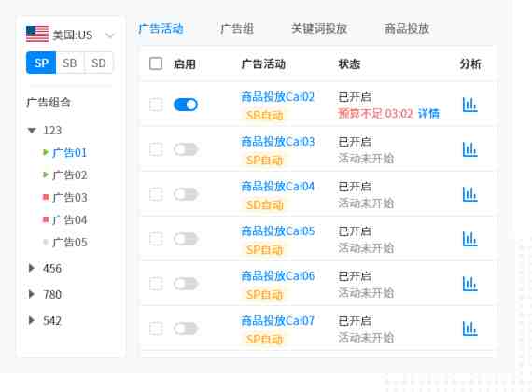Enable the 商品投放Cai06 campaign switch
The height and width of the screenshot is (392, 532).
tap(186, 284)
